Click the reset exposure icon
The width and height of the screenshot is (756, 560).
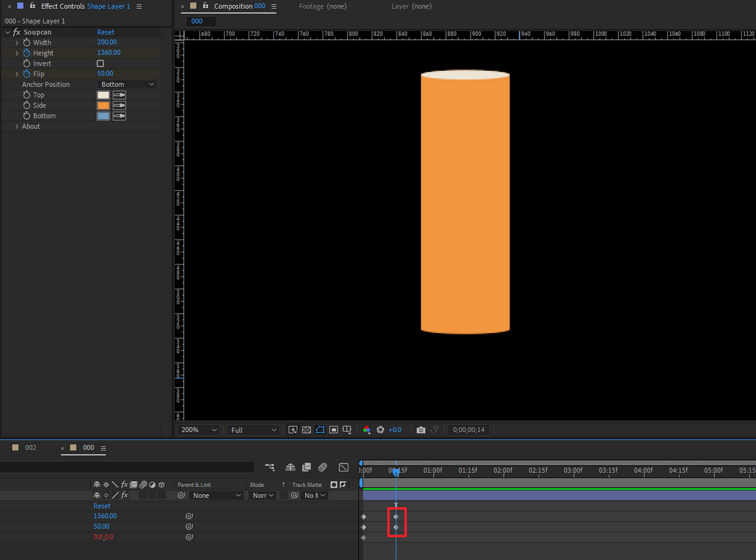(x=381, y=430)
